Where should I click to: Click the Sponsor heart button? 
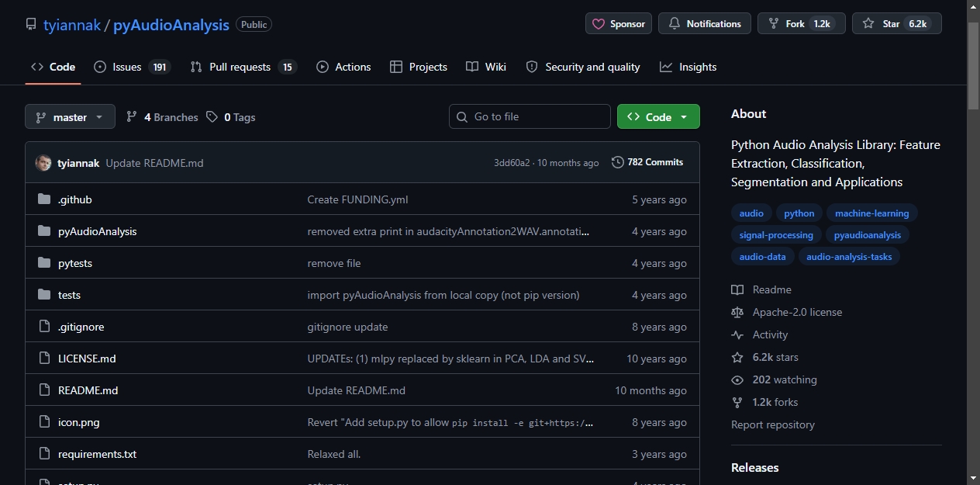click(x=619, y=24)
